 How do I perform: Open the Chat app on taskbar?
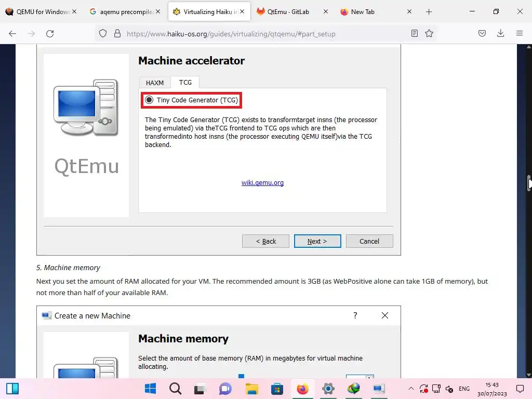point(225,389)
